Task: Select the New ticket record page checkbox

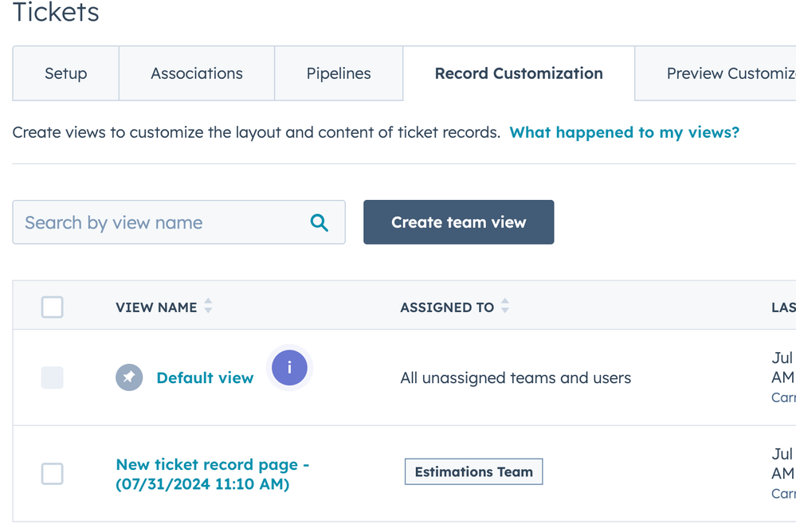Action: (x=53, y=474)
